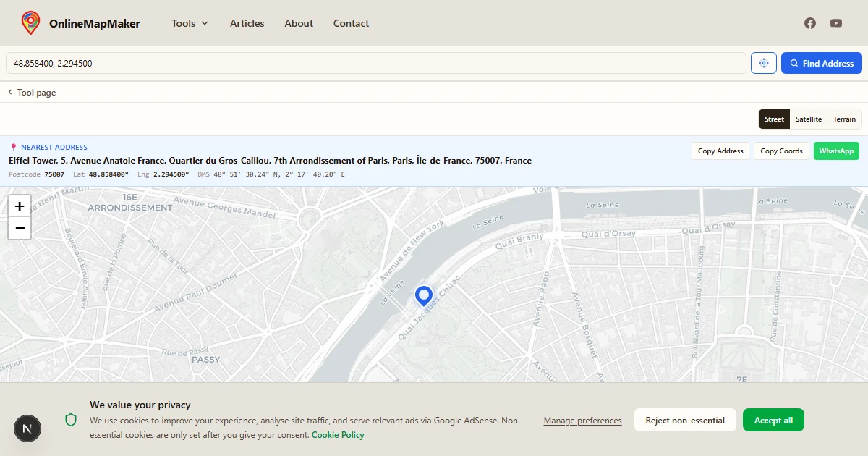The height and width of the screenshot is (456, 868).
Task: Click the Eiffel Tower address text
Action: 270,161
